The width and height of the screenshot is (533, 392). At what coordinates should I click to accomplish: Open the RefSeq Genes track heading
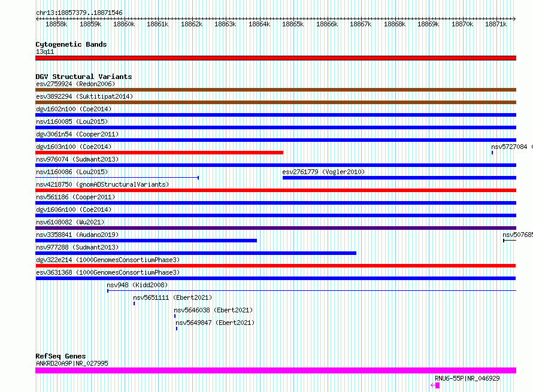61,356
